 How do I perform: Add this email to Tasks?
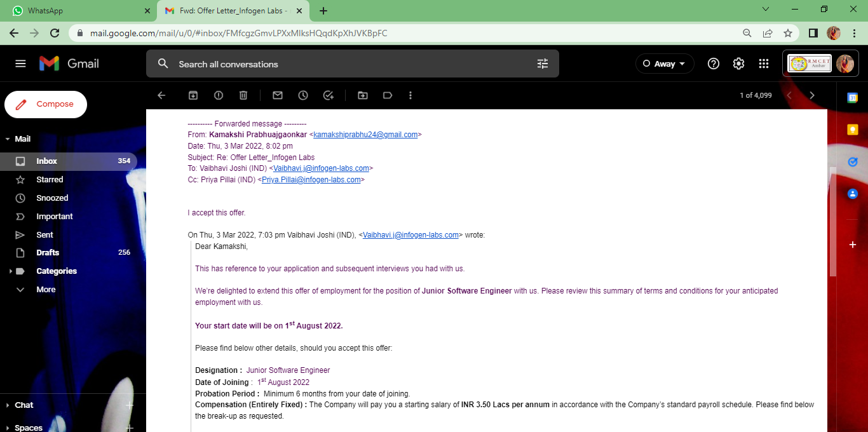pos(328,95)
